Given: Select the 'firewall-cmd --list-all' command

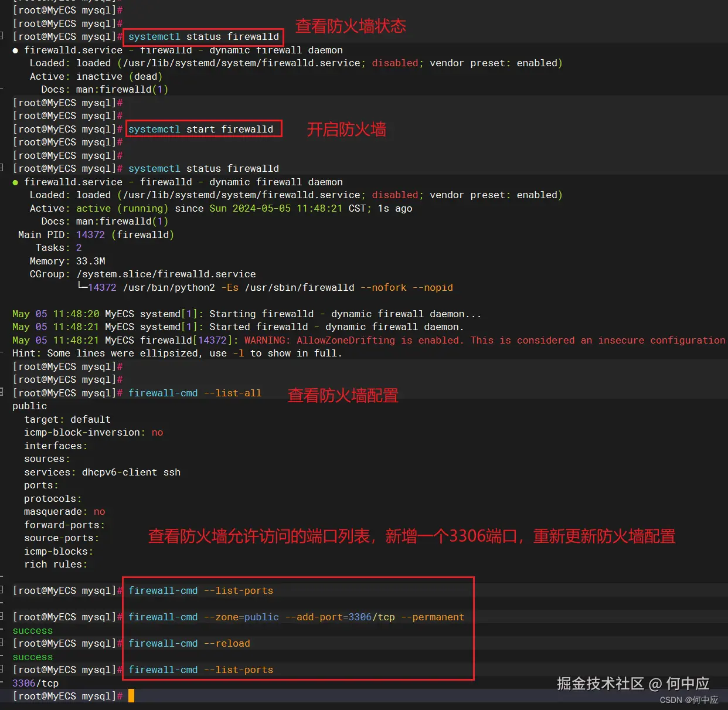Looking at the screenshot, I should click(195, 393).
